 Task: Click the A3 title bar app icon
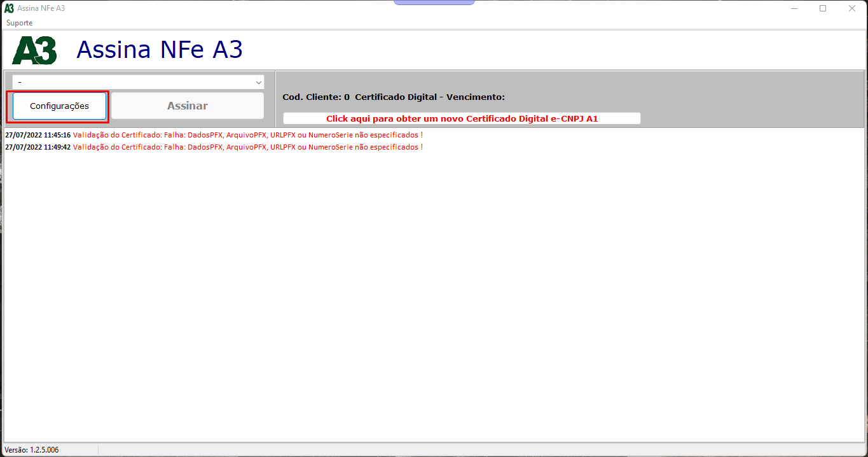(9, 8)
